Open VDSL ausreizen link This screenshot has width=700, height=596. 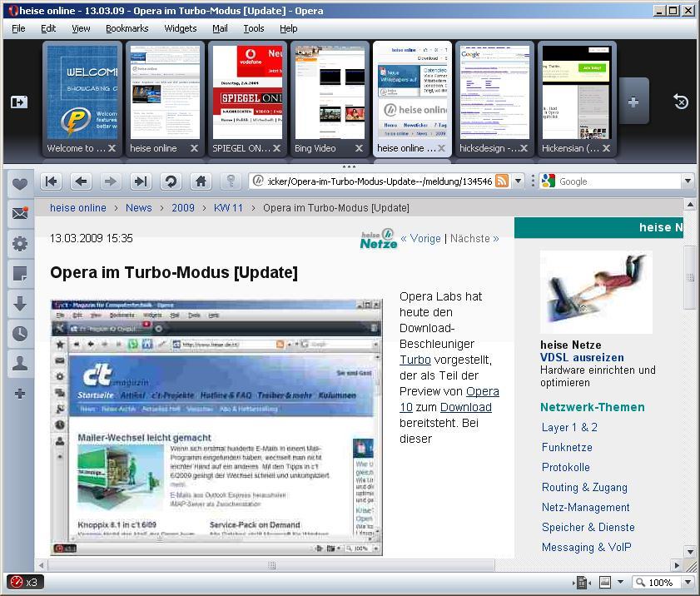point(582,358)
